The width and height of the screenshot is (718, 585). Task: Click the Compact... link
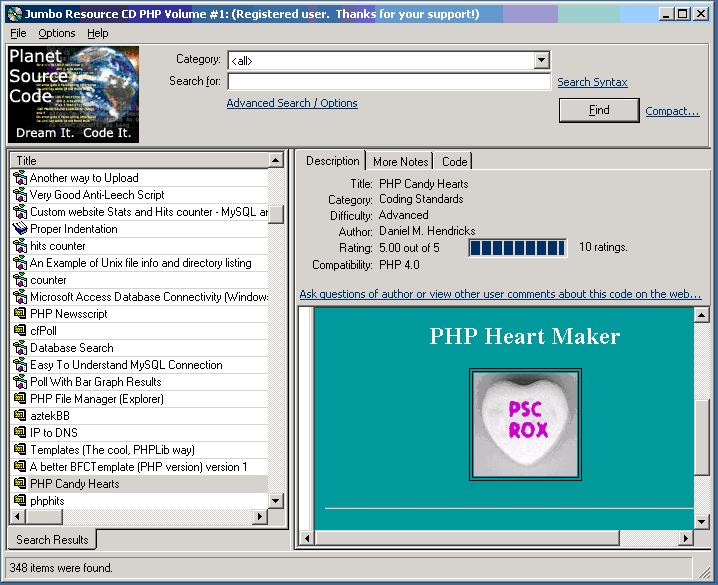[672, 111]
